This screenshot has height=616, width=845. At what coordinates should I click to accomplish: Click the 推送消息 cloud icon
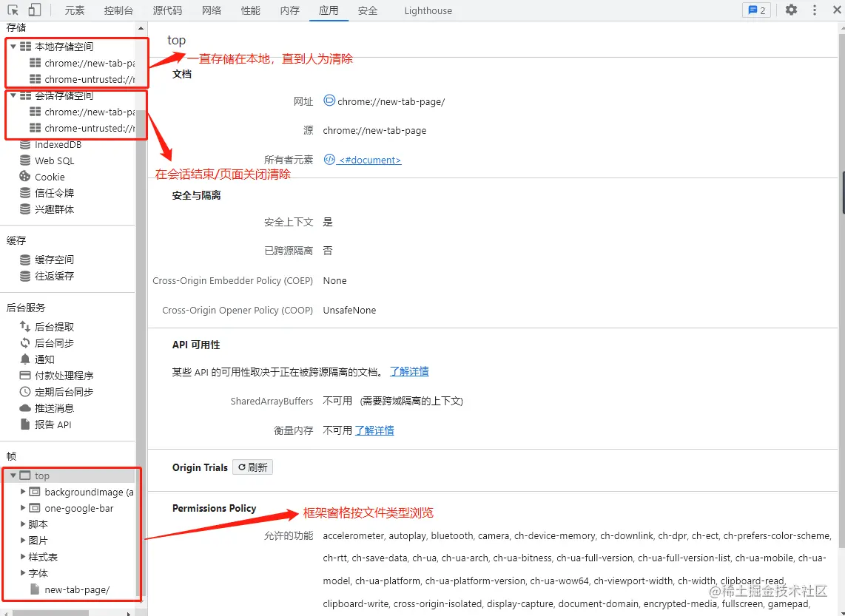[x=25, y=407]
